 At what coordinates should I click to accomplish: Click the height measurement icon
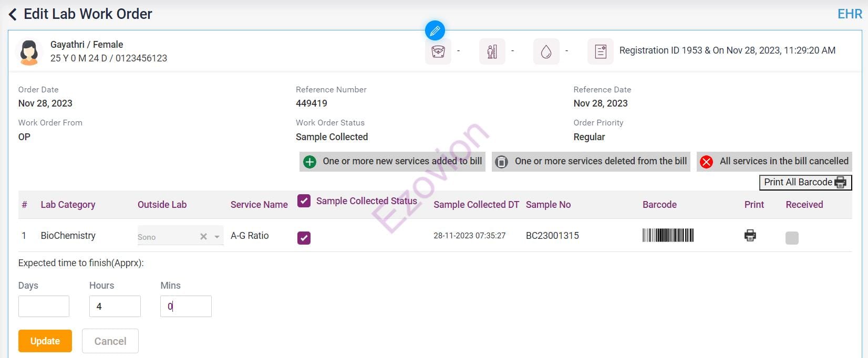point(492,51)
